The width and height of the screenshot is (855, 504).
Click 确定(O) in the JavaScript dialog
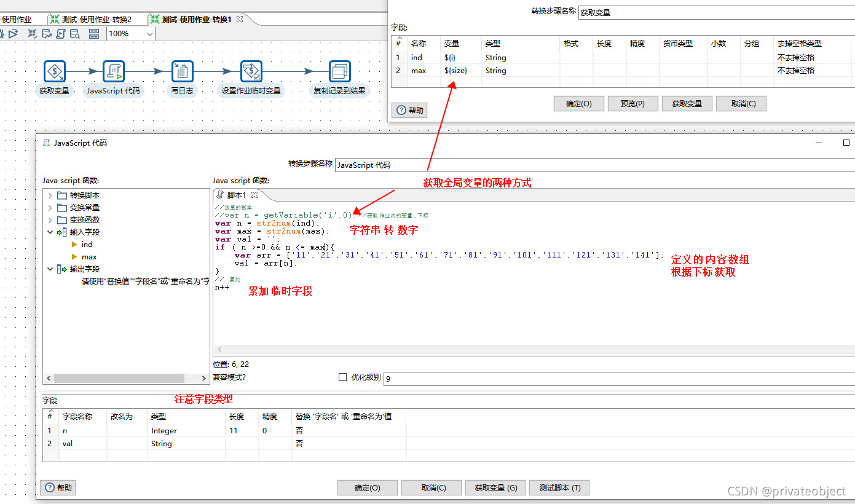368,487
